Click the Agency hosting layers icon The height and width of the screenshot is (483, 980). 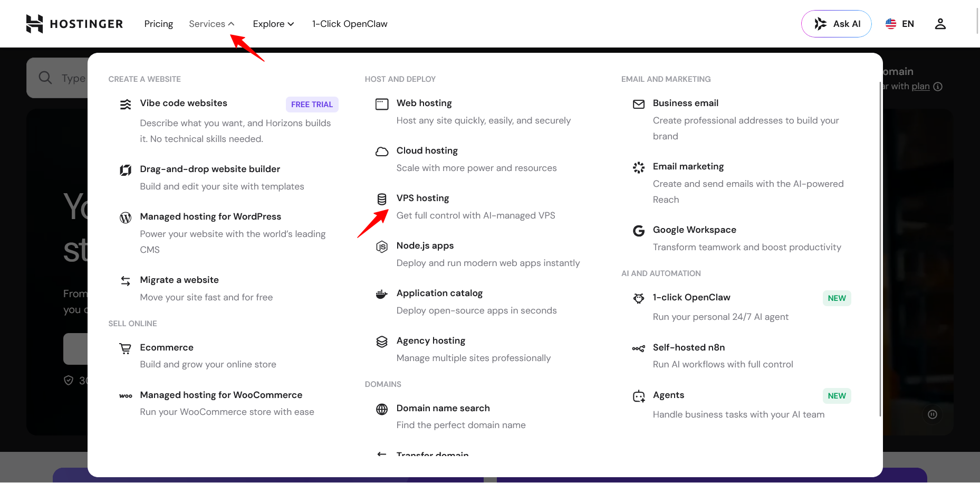click(382, 342)
